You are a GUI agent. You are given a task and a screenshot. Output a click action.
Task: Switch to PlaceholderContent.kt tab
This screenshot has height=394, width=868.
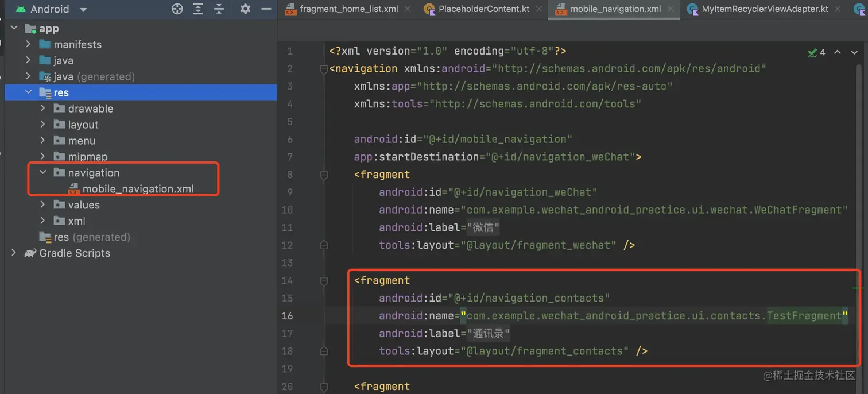click(484, 9)
